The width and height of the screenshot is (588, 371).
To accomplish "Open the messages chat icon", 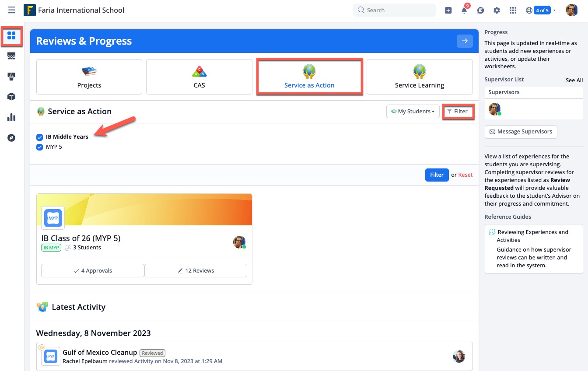I will (480, 10).
